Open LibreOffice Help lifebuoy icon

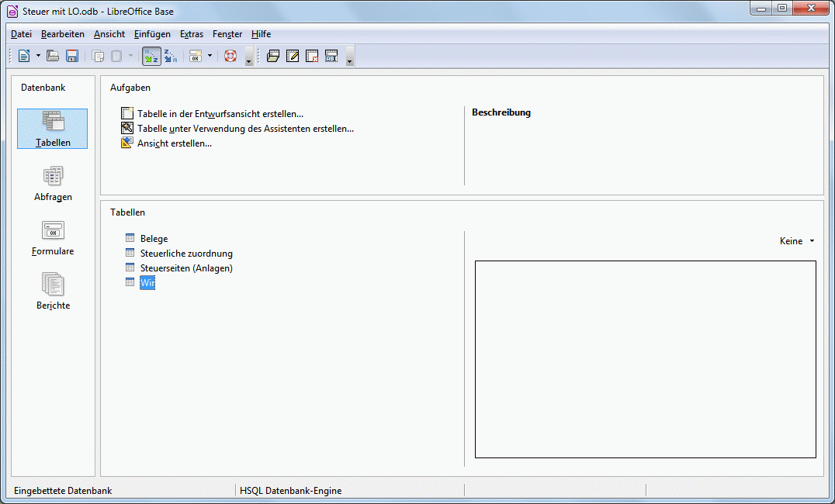(230, 56)
